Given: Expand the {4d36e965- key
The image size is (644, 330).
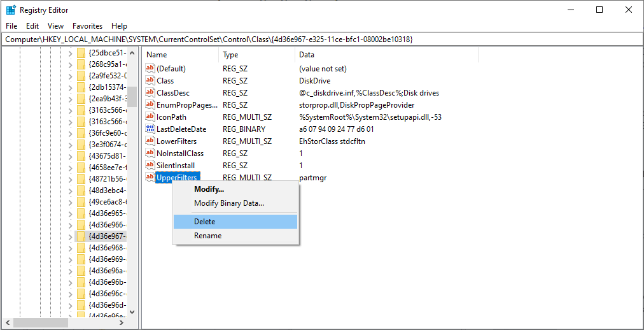Looking at the screenshot, I should coord(70,213).
